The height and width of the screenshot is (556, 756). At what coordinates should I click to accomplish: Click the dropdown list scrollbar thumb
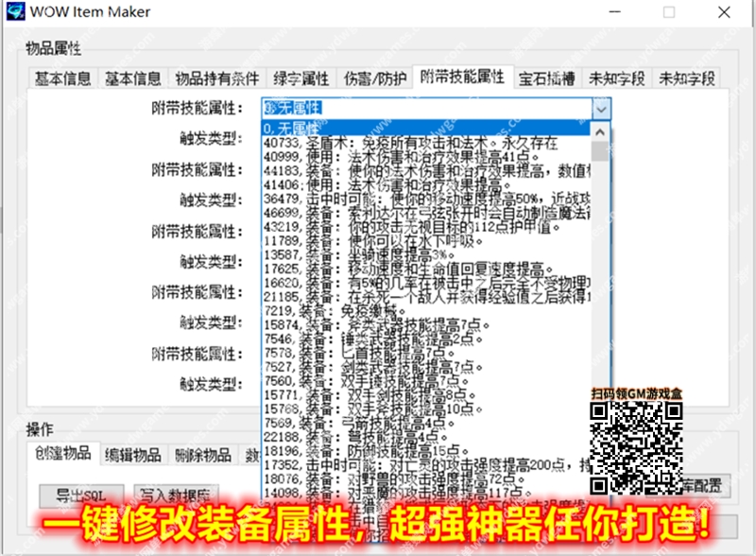click(x=600, y=151)
